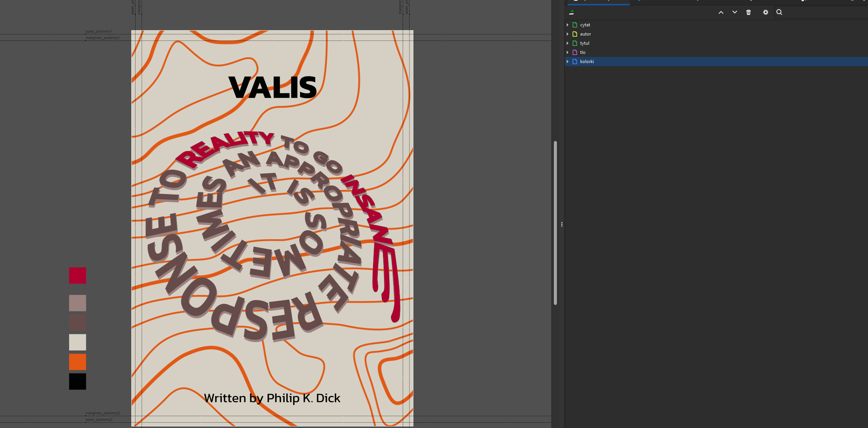This screenshot has height=428, width=868.
Task: Select the beige color swatch
Action: [77, 342]
